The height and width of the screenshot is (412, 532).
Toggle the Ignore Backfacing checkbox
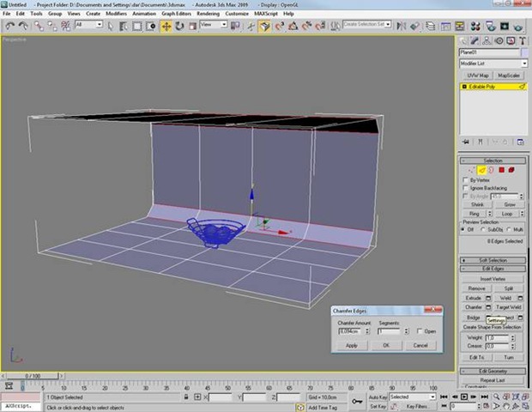coord(467,188)
